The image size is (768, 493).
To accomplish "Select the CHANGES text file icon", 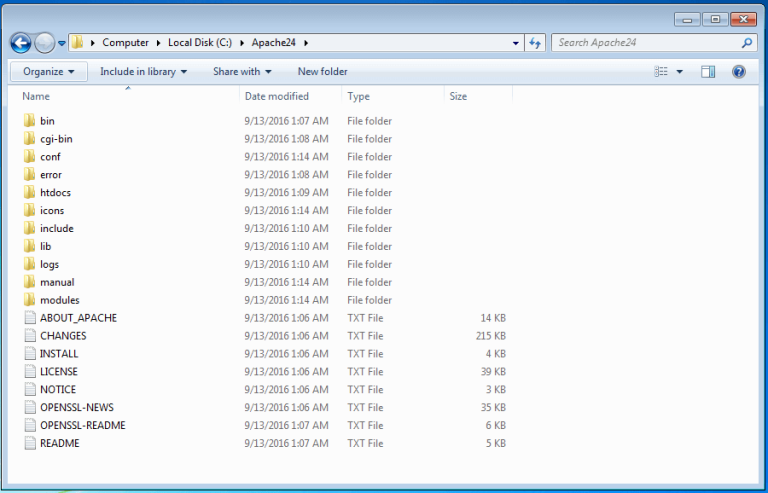I will coord(29,336).
